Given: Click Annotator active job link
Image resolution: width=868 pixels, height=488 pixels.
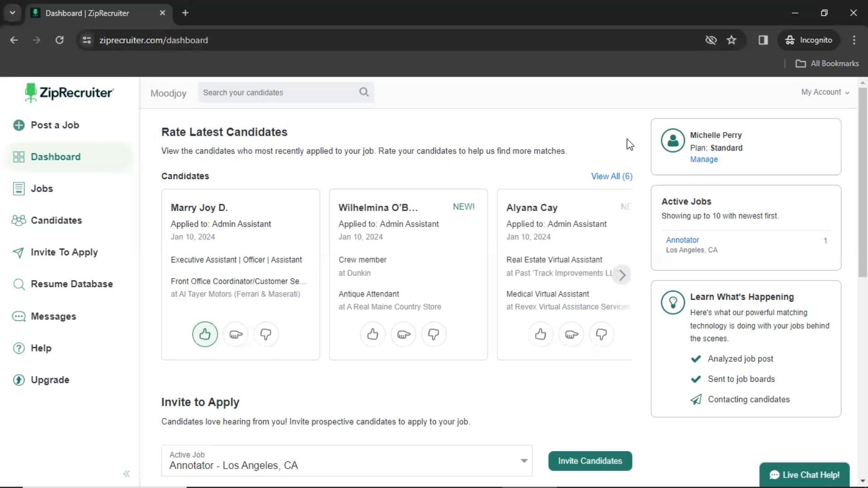Looking at the screenshot, I should coord(682,239).
